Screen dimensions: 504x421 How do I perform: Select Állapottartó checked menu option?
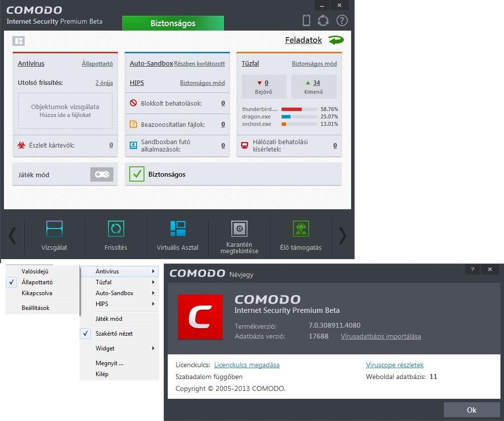tap(42, 282)
